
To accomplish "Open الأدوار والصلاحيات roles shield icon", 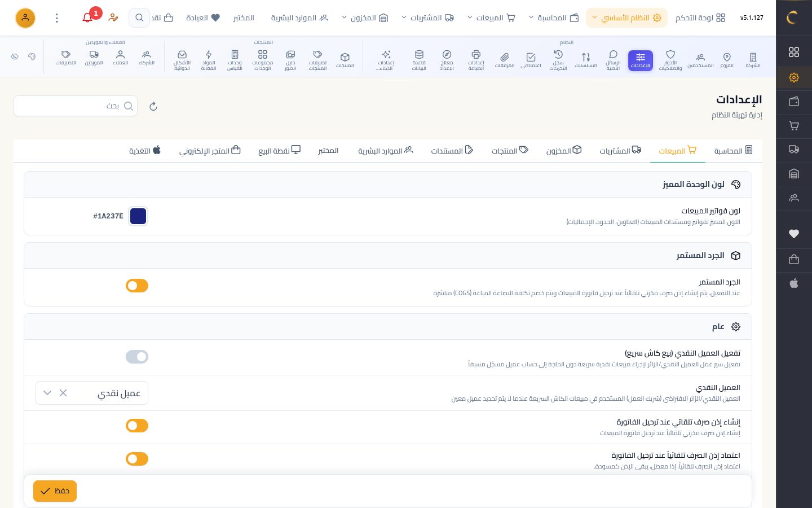I will point(670,60).
